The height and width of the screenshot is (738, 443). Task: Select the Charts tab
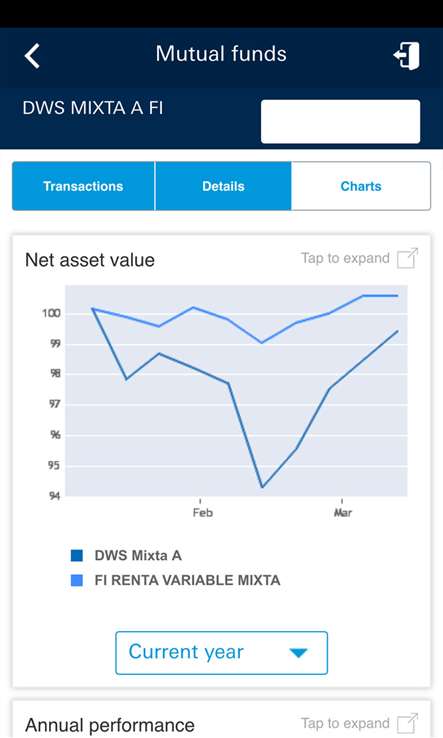(x=361, y=186)
